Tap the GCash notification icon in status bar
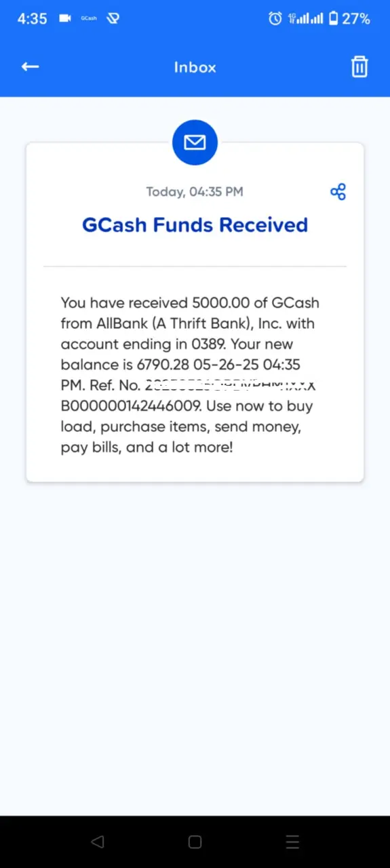This screenshot has height=868, width=390. [88, 18]
